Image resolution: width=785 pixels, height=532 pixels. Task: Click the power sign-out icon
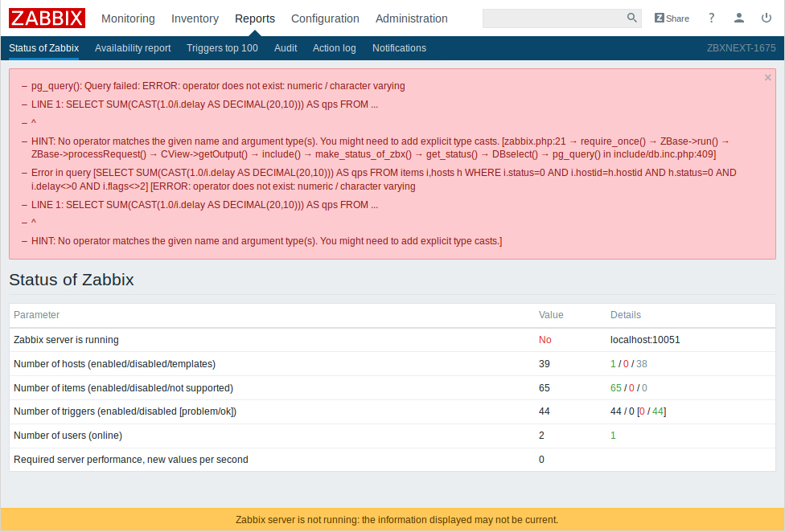tap(767, 18)
